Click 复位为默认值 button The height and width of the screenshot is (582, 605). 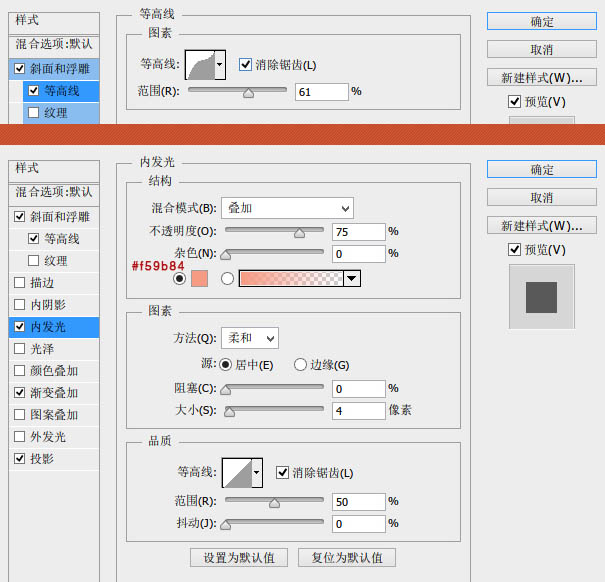pyautogui.click(x=347, y=558)
